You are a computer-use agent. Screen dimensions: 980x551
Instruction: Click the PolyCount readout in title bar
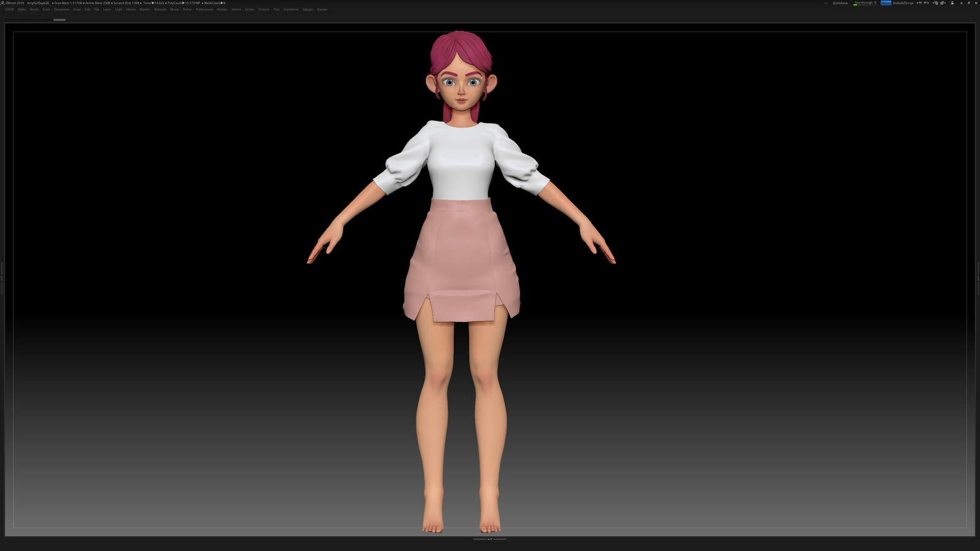coord(184,3)
